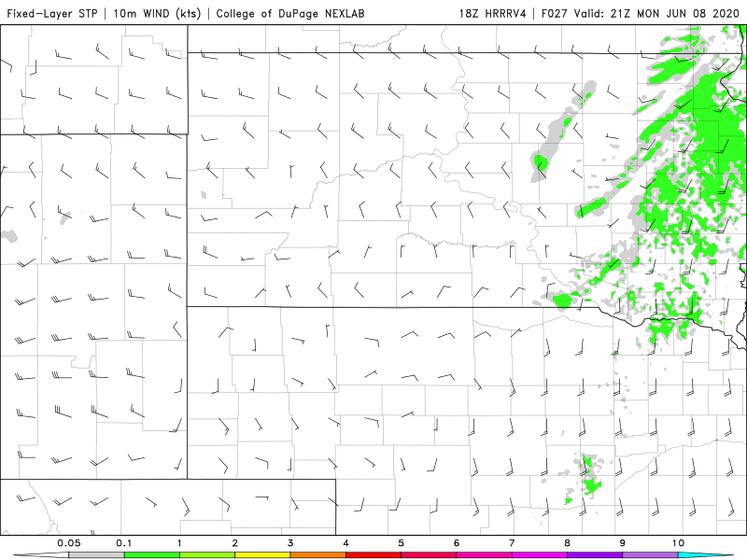This screenshot has height=560, width=747.
Task: Select the yellow-green 1–2 color bar segment
Action: click(206, 555)
